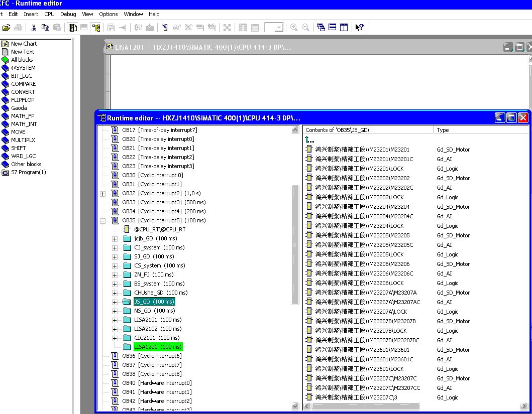Screen dimensions: 532x414
Task: Select the LISA1201 (100 ms) runtime group
Action: pos(158,347)
